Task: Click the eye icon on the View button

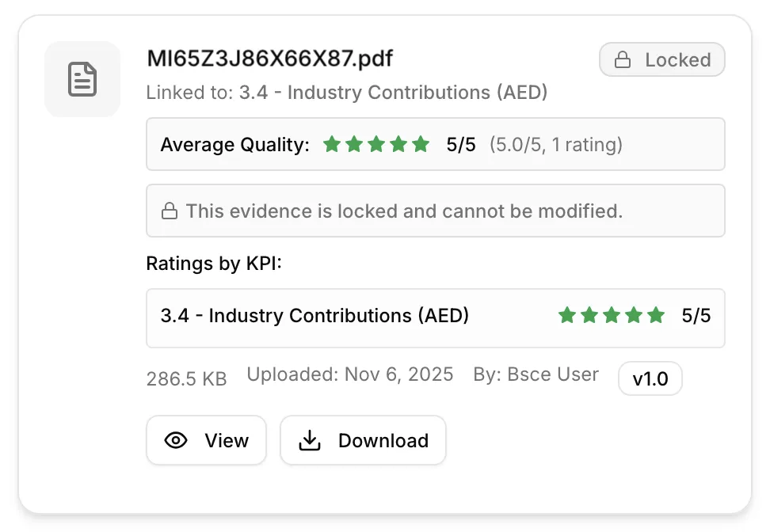Action: tap(176, 440)
